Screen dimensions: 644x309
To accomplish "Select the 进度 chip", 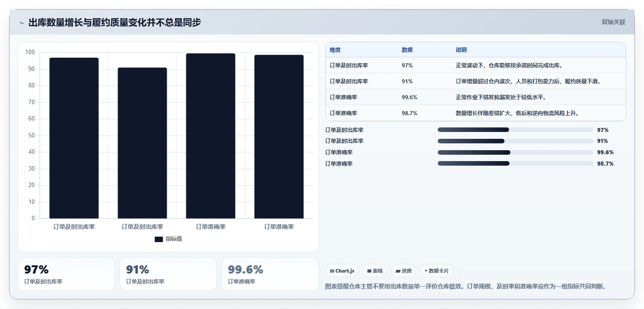I will 404,271.
